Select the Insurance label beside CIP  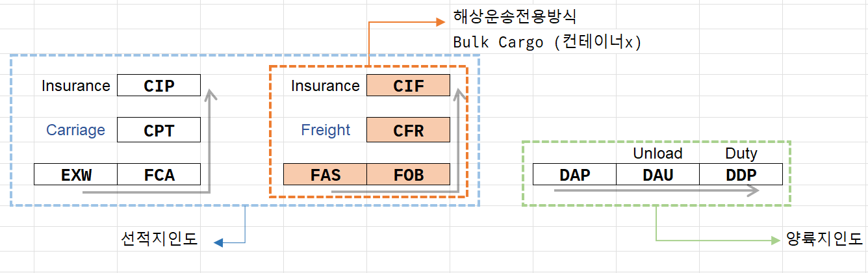(75, 86)
